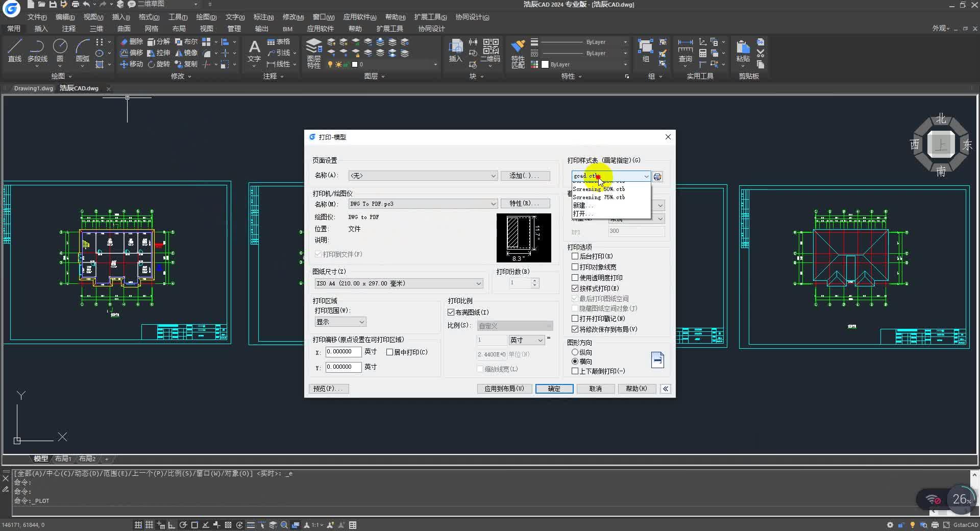Select the Arc (圆弧) tool
The height and width of the screenshot is (531, 980).
tap(82, 51)
